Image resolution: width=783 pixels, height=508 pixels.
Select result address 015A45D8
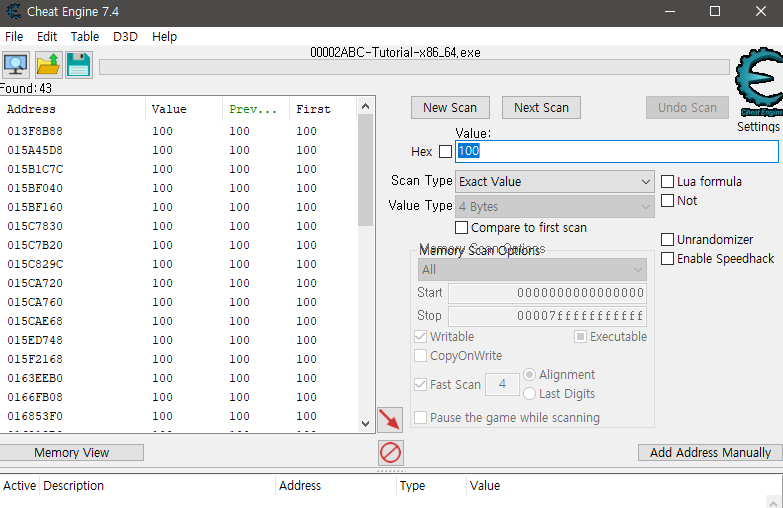click(x=35, y=150)
